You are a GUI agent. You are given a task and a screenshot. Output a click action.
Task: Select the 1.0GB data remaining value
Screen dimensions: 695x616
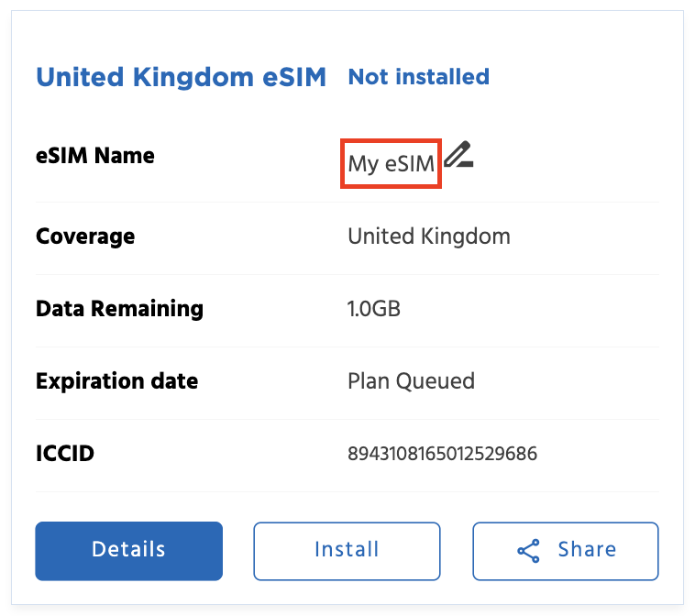(x=374, y=309)
